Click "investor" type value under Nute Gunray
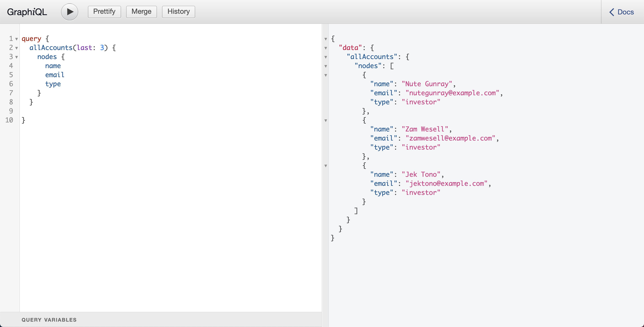This screenshot has height=327, width=644. pyautogui.click(x=421, y=102)
